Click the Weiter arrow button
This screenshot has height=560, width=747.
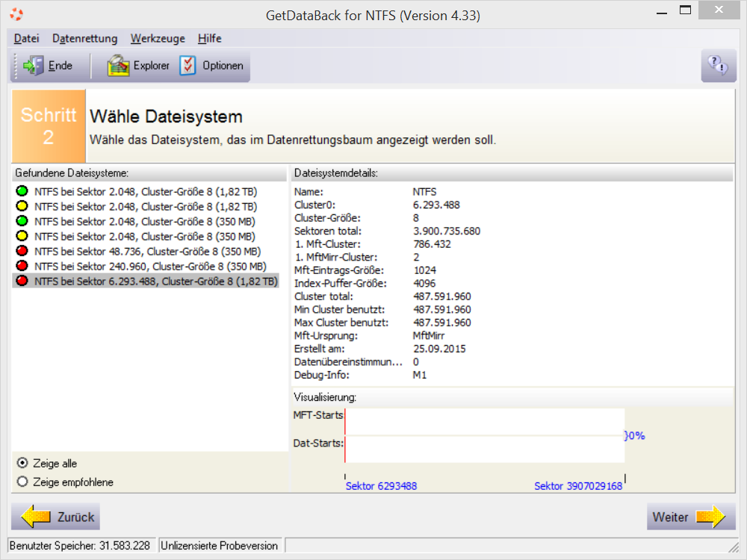[x=691, y=517]
